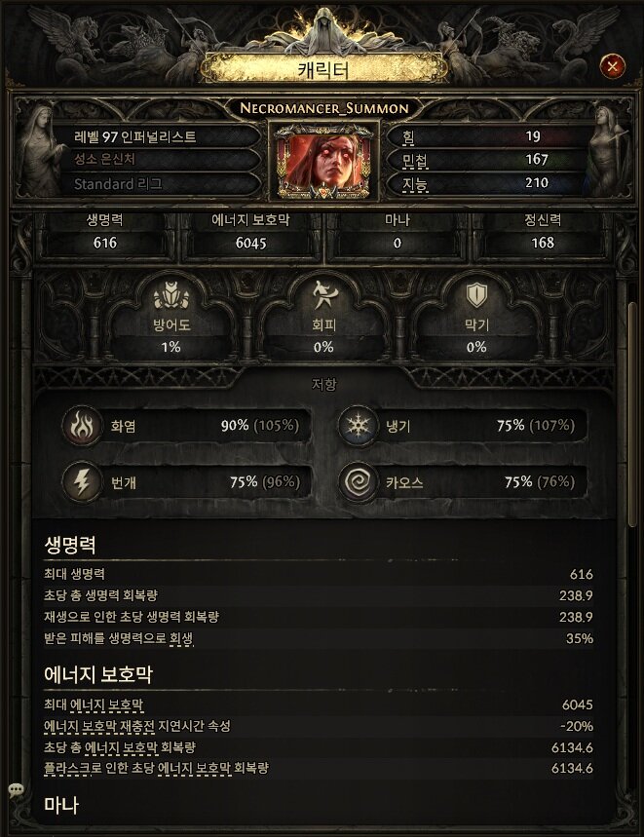
Task: Click the 플라스크로 인한 초당 에너지 보호막 회복량 row
Action: (x=318, y=769)
